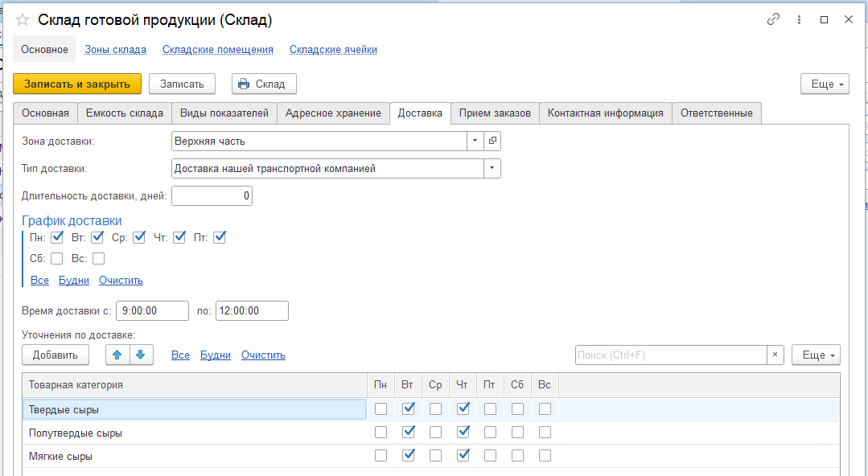Open the 'Тип доставки' dropdown

click(x=491, y=168)
